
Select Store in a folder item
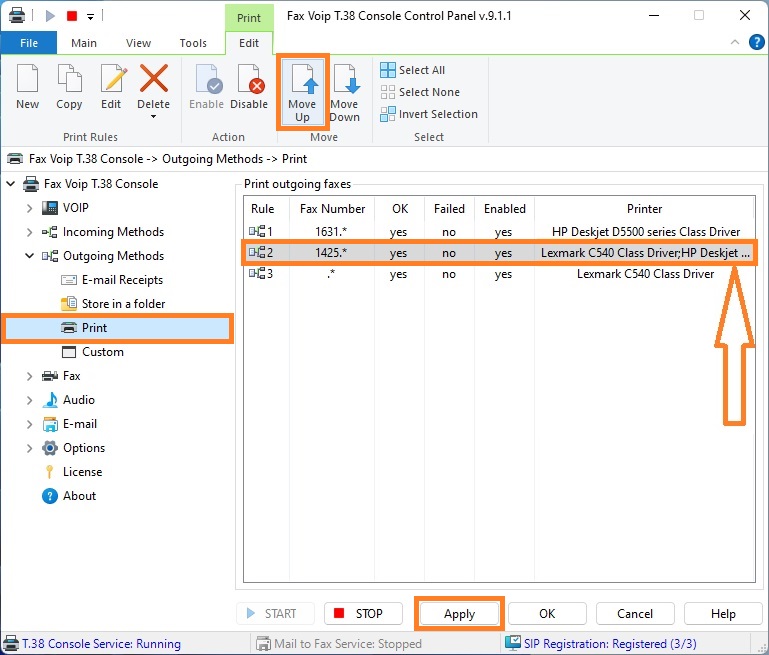click(124, 304)
